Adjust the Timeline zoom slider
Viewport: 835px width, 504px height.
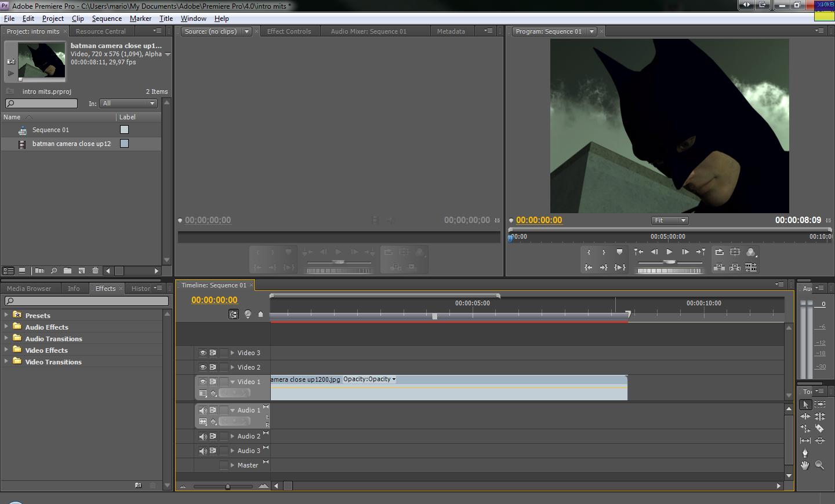point(227,487)
